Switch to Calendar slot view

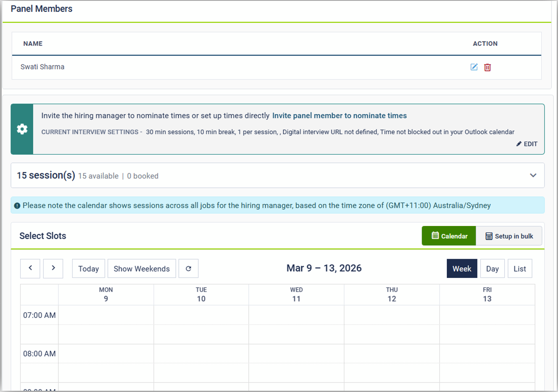pyautogui.click(x=449, y=236)
